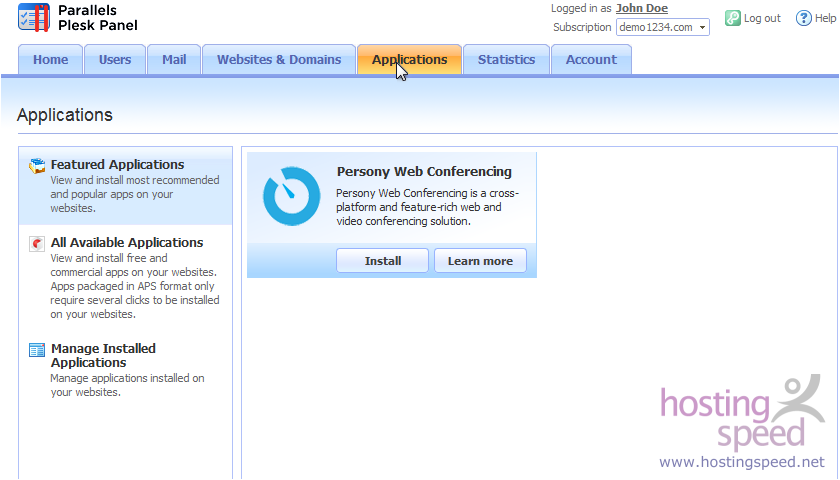
Task: Open the John Doe profile link
Action: pos(642,8)
